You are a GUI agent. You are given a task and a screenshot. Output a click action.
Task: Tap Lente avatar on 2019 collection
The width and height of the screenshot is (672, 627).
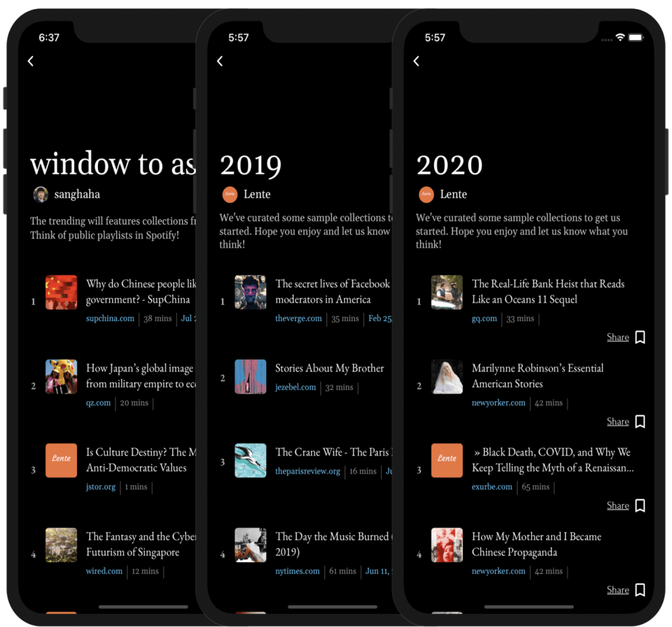230,194
